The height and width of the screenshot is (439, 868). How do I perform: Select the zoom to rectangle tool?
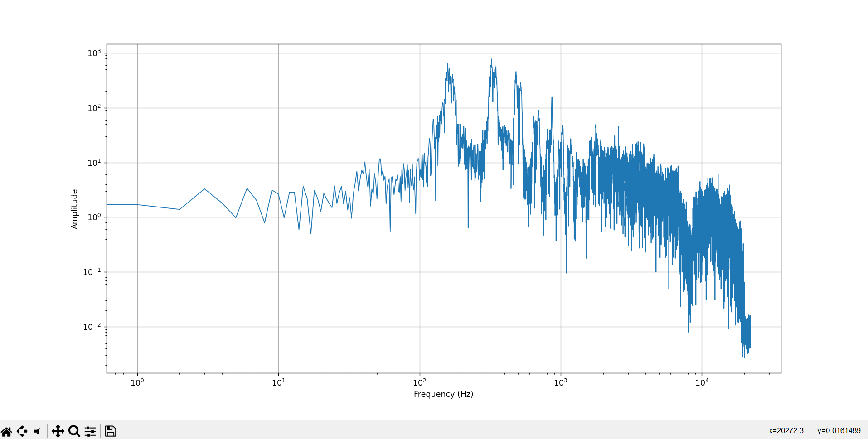point(74,431)
